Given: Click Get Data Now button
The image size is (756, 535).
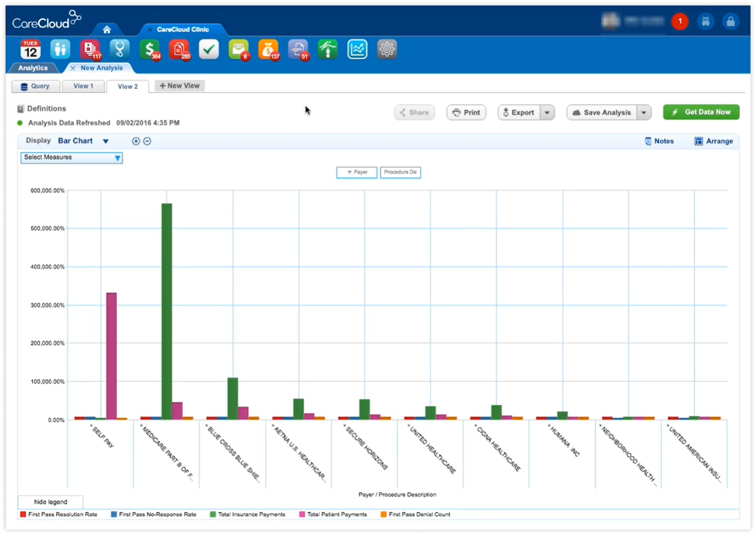Looking at the screenshot, I should [701, 112].
